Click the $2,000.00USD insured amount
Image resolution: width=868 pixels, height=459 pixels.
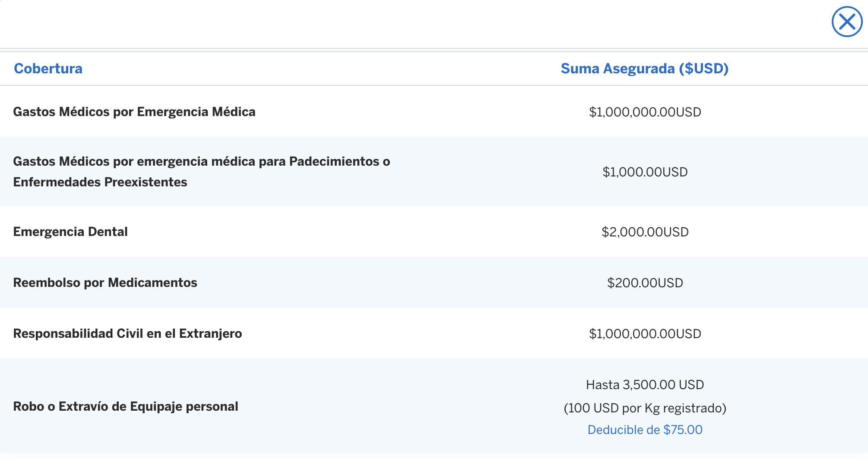click(645, 232)
